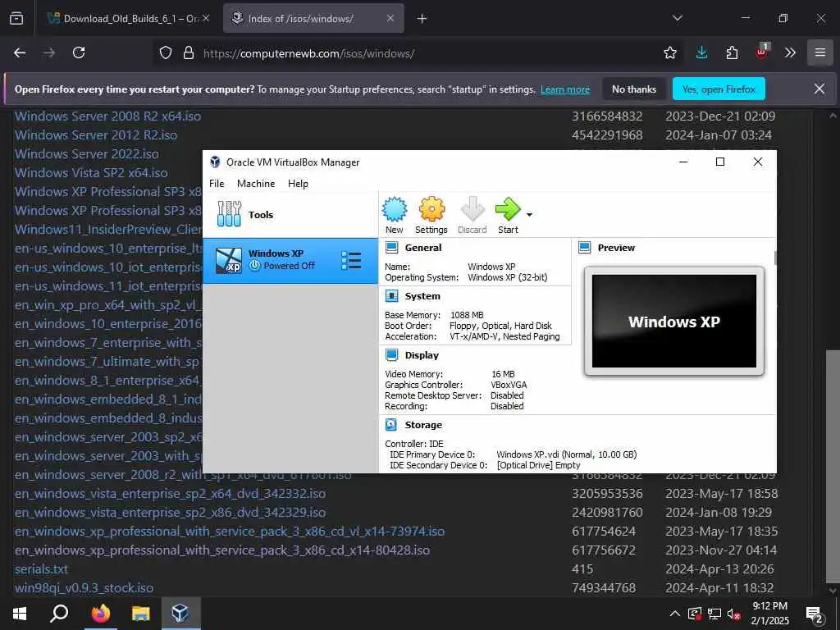Image resolution: width=840 pixels, height=630 pixels.
Task: Open the Help menu in VirtualBox
Action: pyautogui.click(x=298, y=183)
